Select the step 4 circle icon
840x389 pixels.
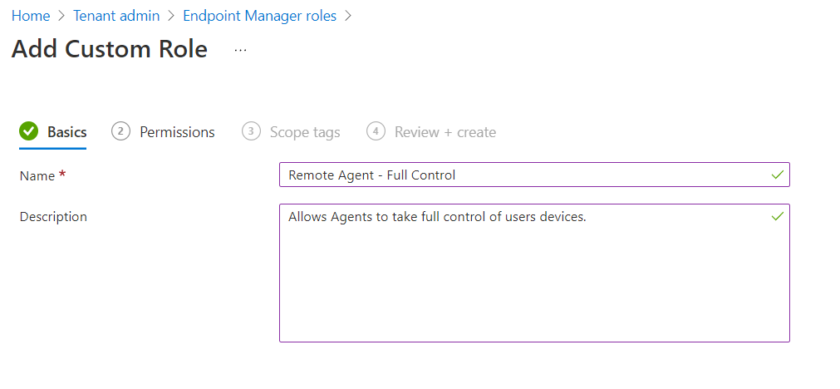(x=376, y=131)
